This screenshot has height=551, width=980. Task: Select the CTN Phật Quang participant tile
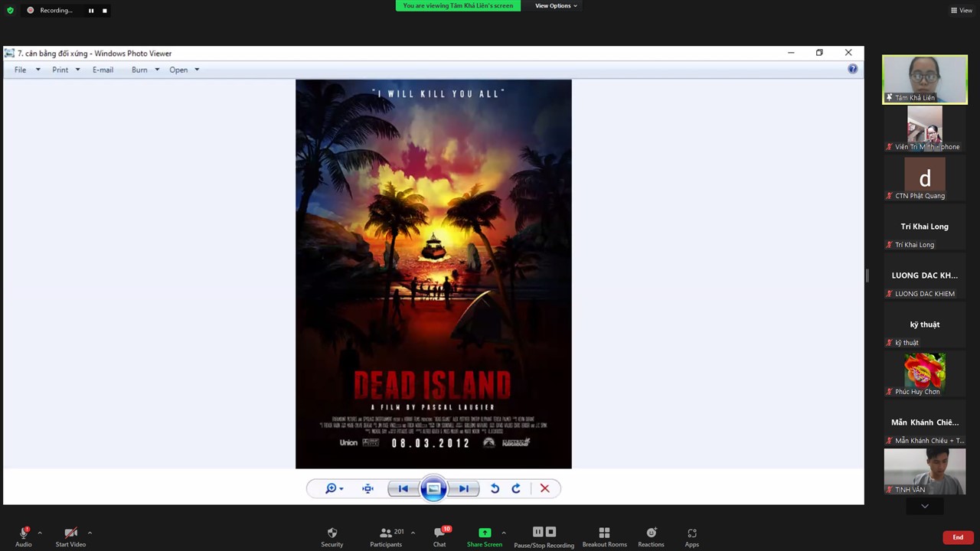pyautogui.click(x=925, y=178)
